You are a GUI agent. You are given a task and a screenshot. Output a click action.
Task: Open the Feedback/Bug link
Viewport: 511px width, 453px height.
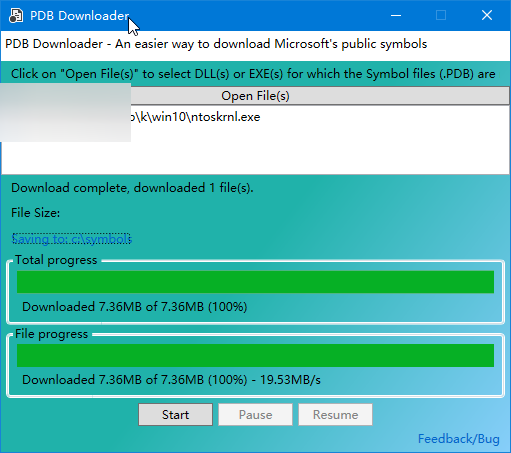[x=459, y=439]
